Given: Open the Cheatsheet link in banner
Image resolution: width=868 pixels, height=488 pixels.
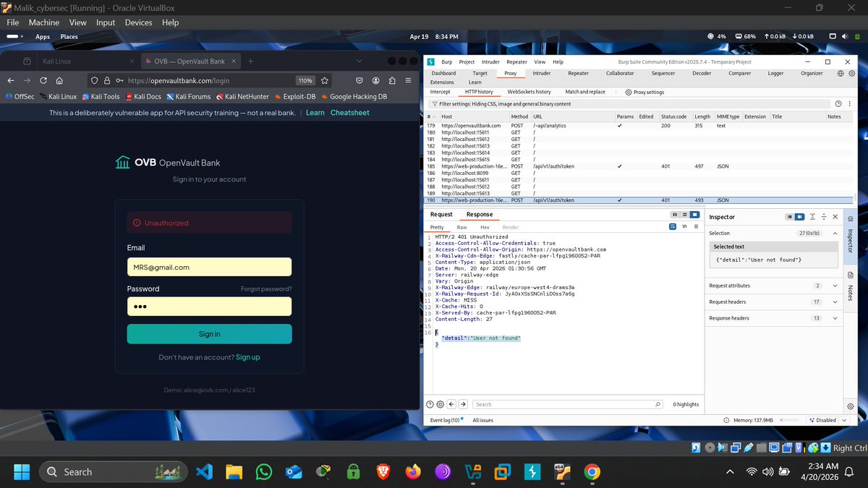Looking at the screenshot, I should 349,113.
